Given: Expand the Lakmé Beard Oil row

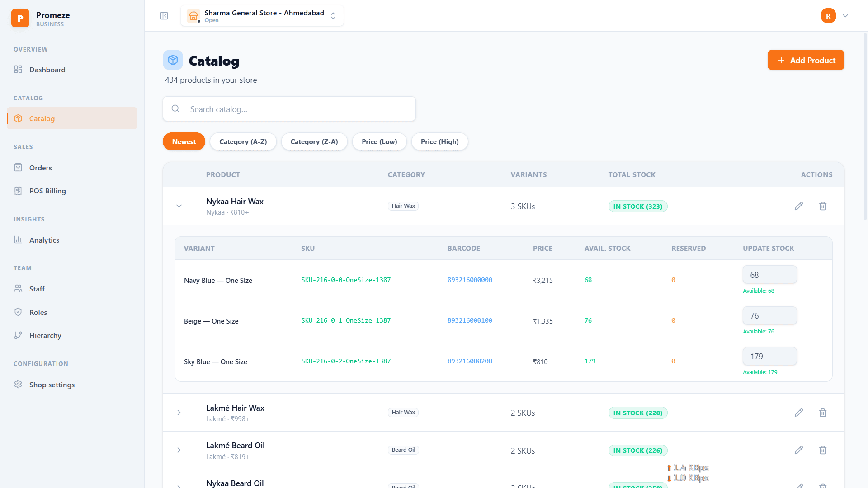Looking at the screenshot, I should 179,450.
